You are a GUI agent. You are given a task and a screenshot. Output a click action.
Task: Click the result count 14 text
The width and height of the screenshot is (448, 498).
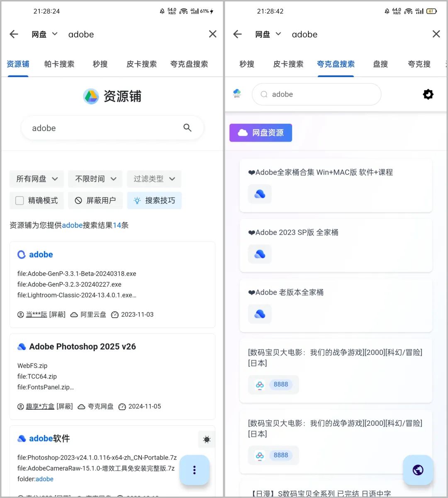tap(117, 225)
